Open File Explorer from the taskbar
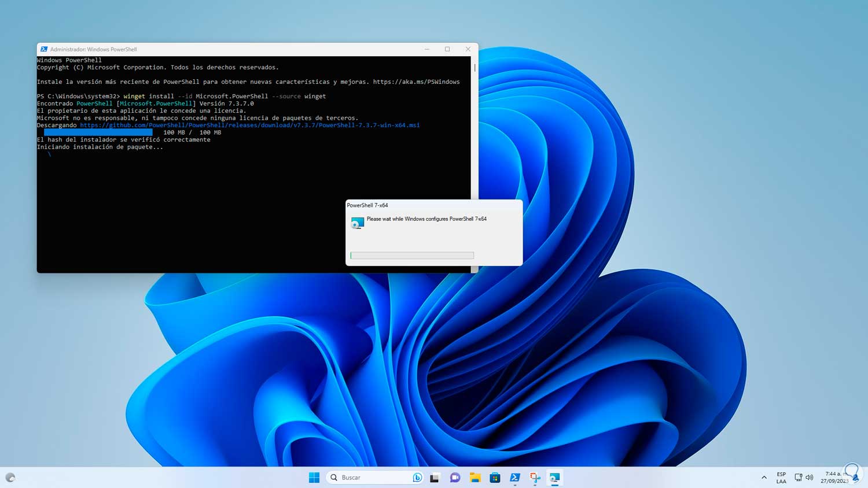 point(475,478)
